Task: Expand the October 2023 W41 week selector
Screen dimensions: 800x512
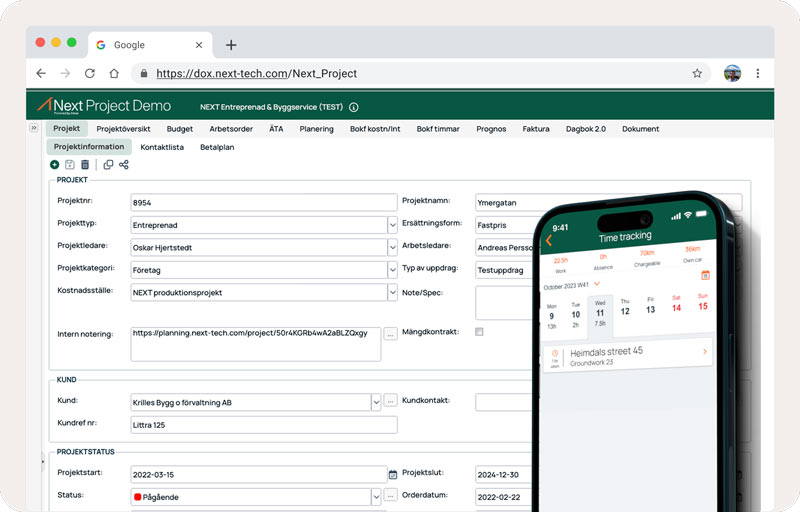Action: coord(597,285)
